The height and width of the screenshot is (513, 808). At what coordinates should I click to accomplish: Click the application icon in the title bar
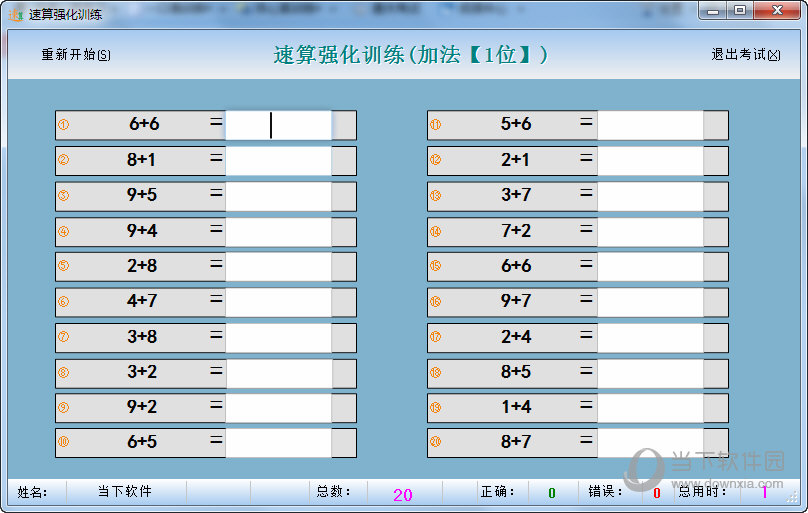coord(15,14)
